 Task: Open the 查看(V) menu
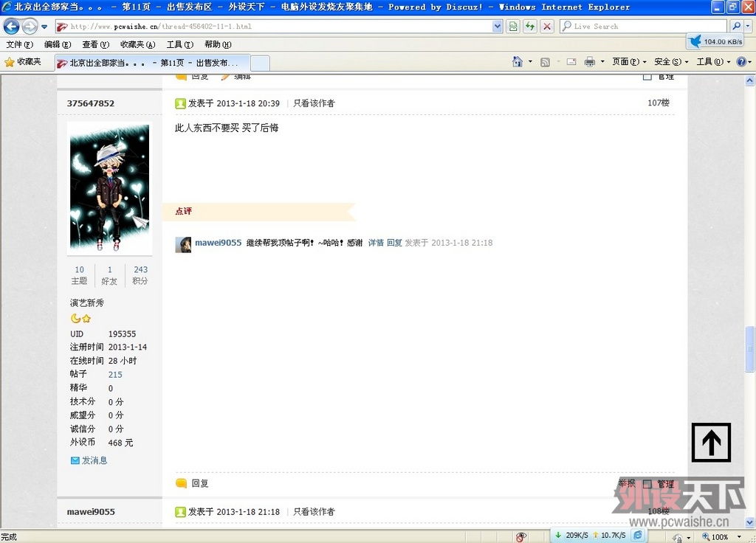point(95,44)
